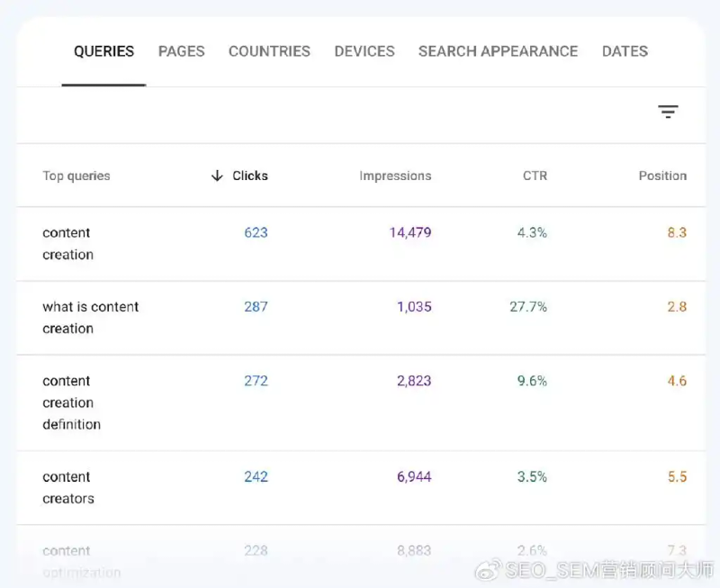Sort by Position column header

662,176
